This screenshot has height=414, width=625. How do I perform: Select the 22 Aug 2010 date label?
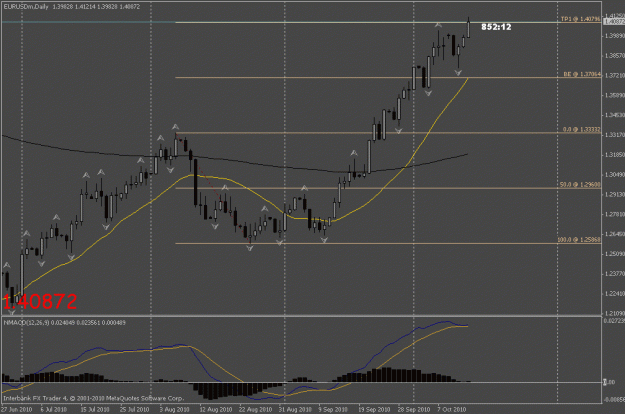click(x=255, y=409)
